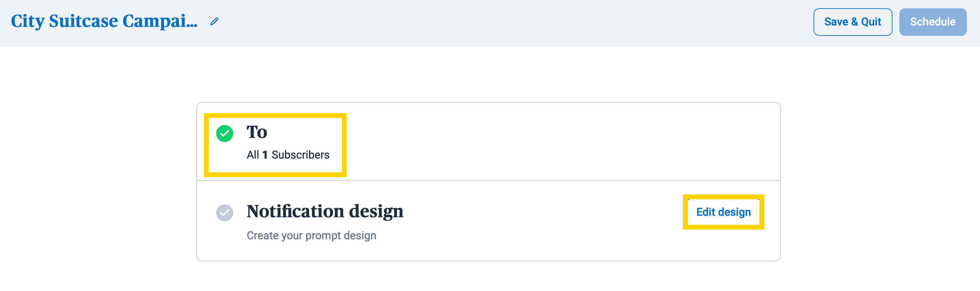Select the City Suitcase Campai... title
This screenshot has width=980, height=291.
pyautogui.click(x=104, y=21)
